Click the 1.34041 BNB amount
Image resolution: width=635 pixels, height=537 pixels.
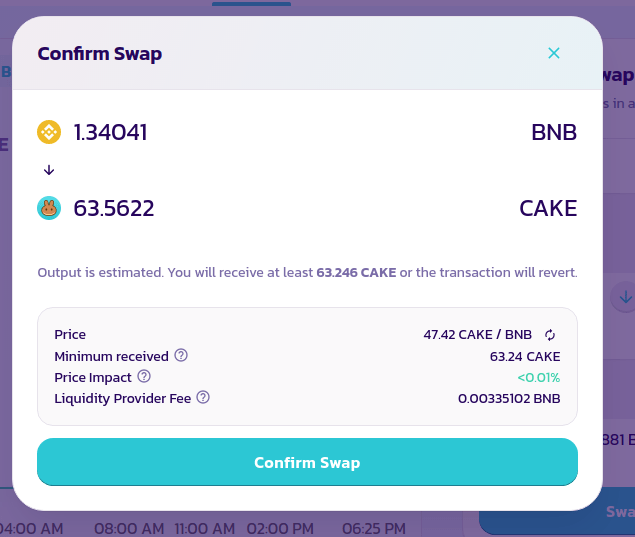pos(110,132)
